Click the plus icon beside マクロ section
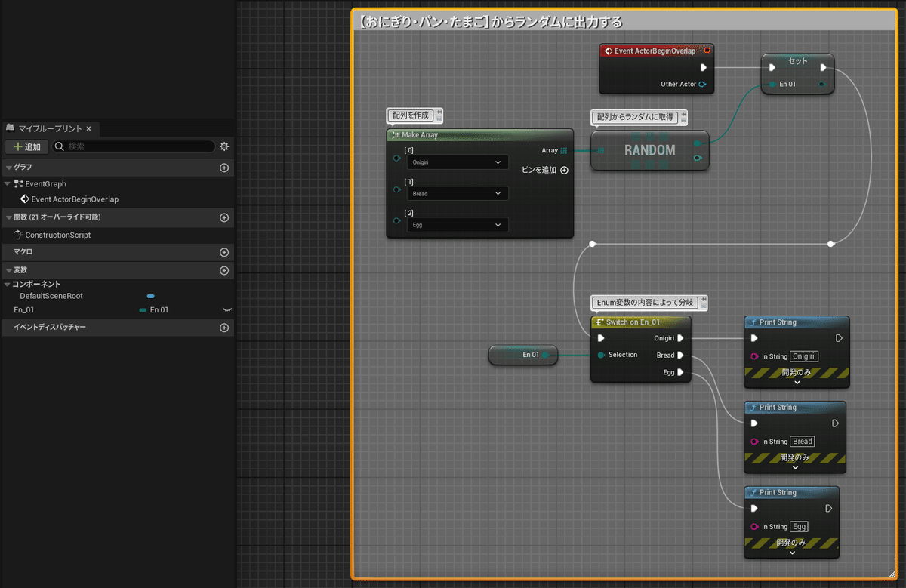This screenshot has height=588, width=906. pos(223,252)
